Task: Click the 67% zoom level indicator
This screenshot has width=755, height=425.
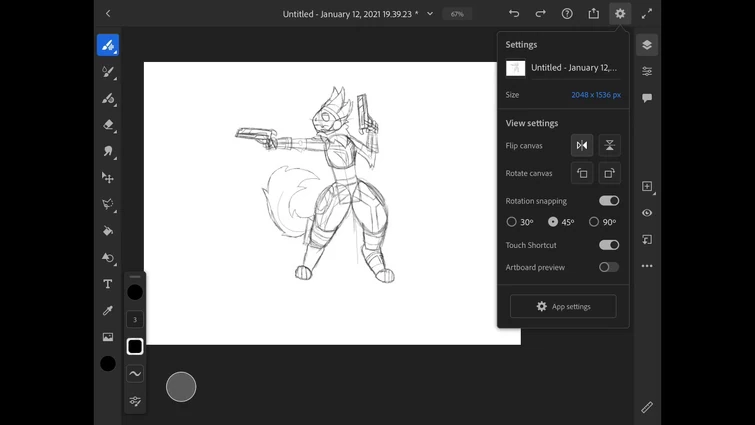Action: 457,14
